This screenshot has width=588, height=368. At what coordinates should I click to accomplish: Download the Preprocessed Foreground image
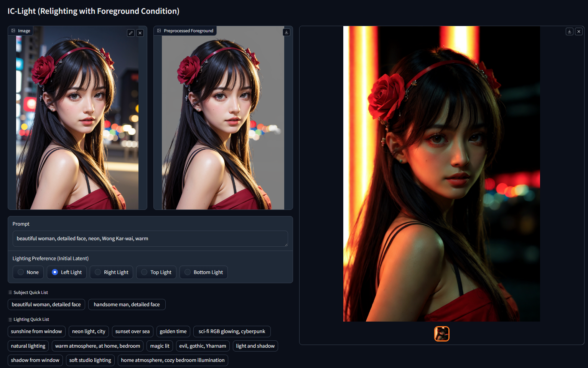[x=287, y=32]
